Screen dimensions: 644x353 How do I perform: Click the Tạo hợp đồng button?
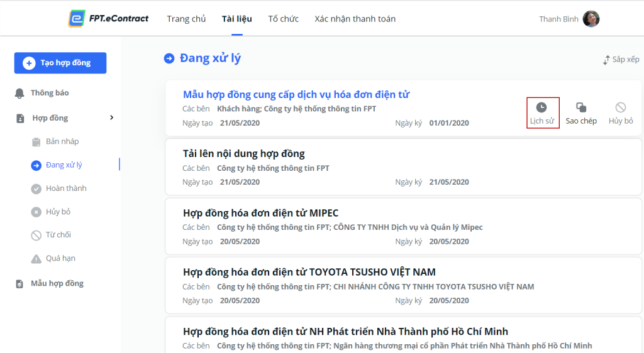(60, 63)
